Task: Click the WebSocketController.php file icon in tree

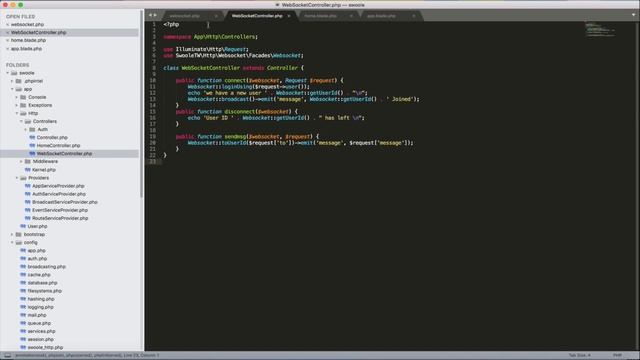Action: point(32,153)
